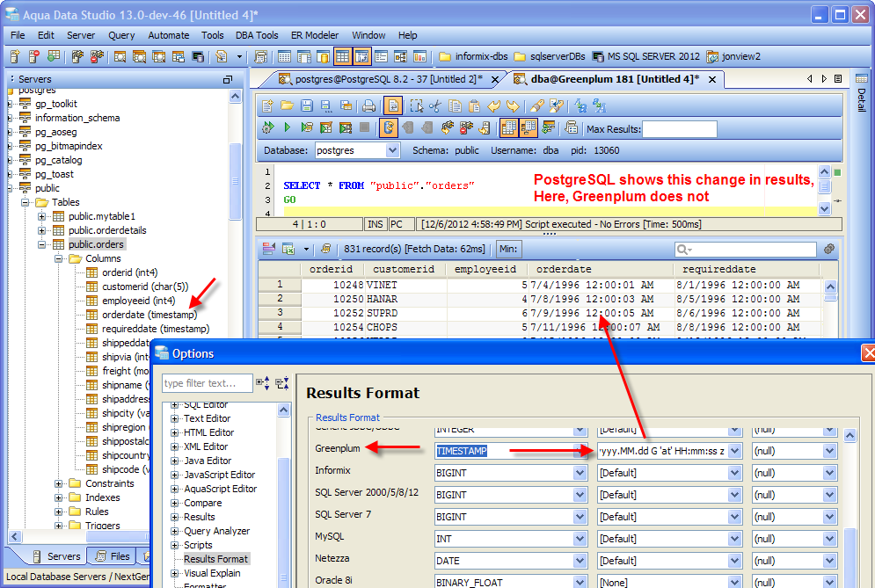Open the Query menu
This screenshot has width=875, height=588.
(x=121, y=35)
